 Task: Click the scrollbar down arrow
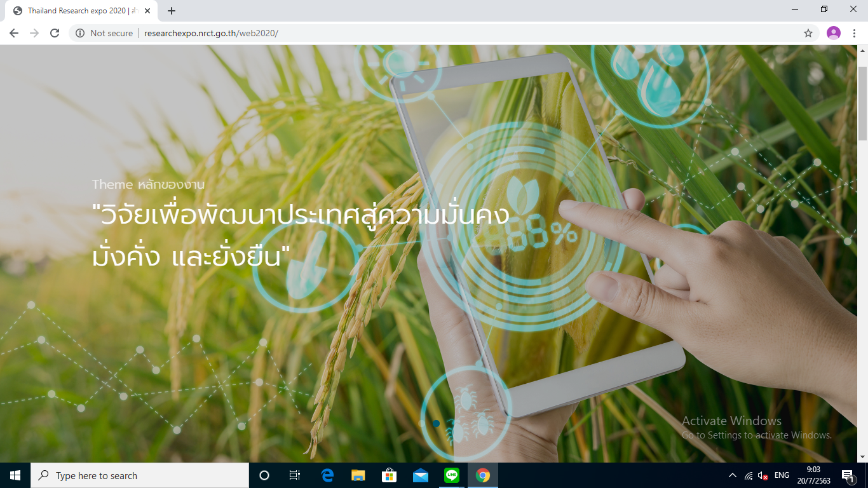click(862, 457)
